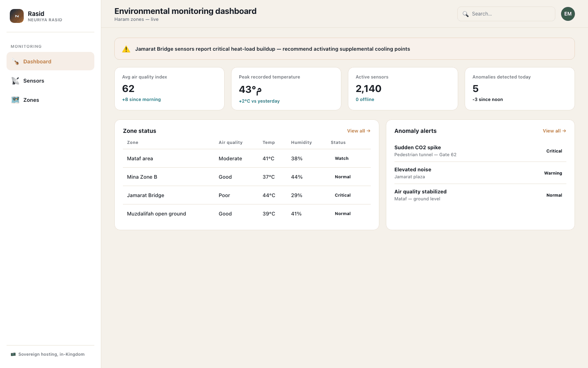Click the Environmental monitoring dashboard title
This screenshot has width=588, height=368.
[185, 11]
